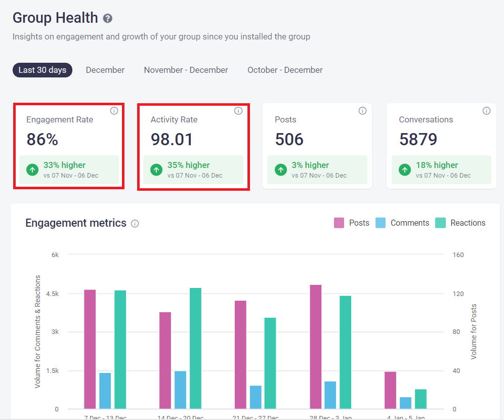Click the pink Posts bar for 4 Jan - 5 Jan
Image resolution: width=504 pixels, height=420 pixels.
pos(391,391)
